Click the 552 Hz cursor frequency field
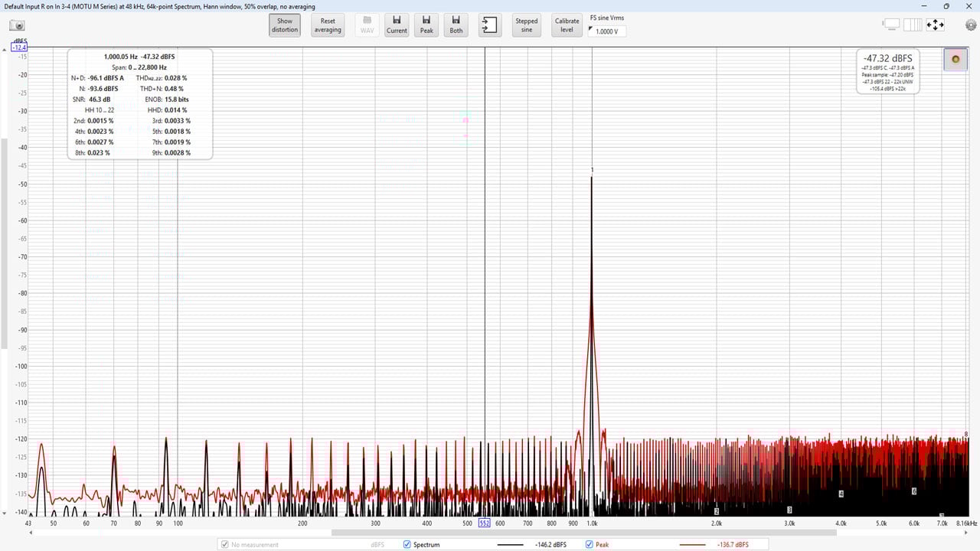This screenshot has height=551, width=980. click(x=485, y=523)
